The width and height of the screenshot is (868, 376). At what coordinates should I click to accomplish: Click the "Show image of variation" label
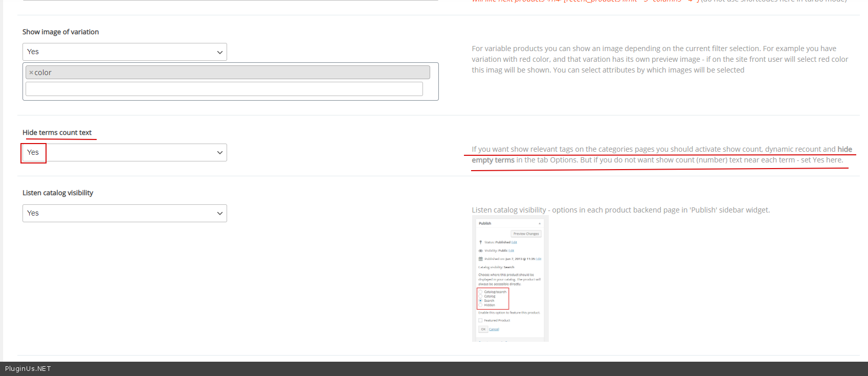click(61, 32)
